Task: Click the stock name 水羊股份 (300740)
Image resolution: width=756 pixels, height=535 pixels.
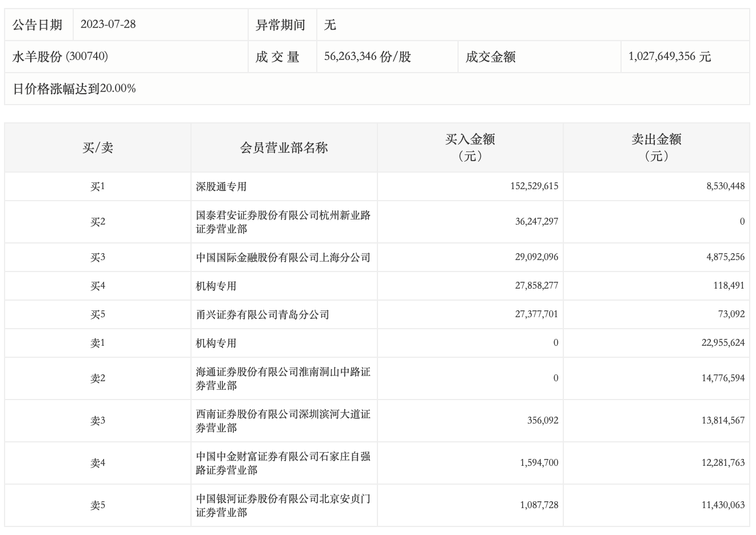Action: [x=60, y=57]
